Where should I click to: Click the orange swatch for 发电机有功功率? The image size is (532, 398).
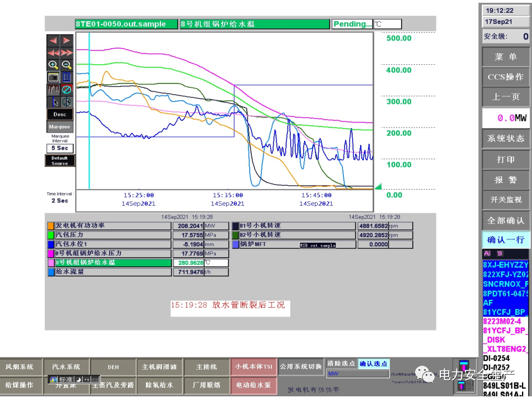[51, 226]
